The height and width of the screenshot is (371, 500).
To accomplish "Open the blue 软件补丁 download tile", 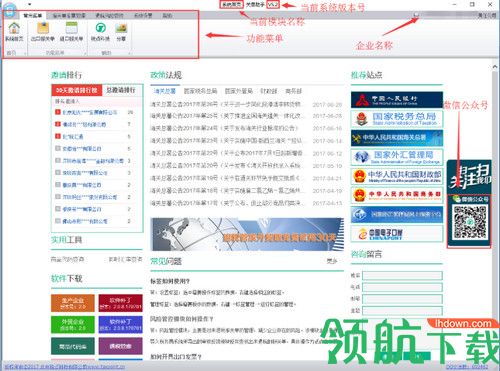I will click(x=120, y=324).
